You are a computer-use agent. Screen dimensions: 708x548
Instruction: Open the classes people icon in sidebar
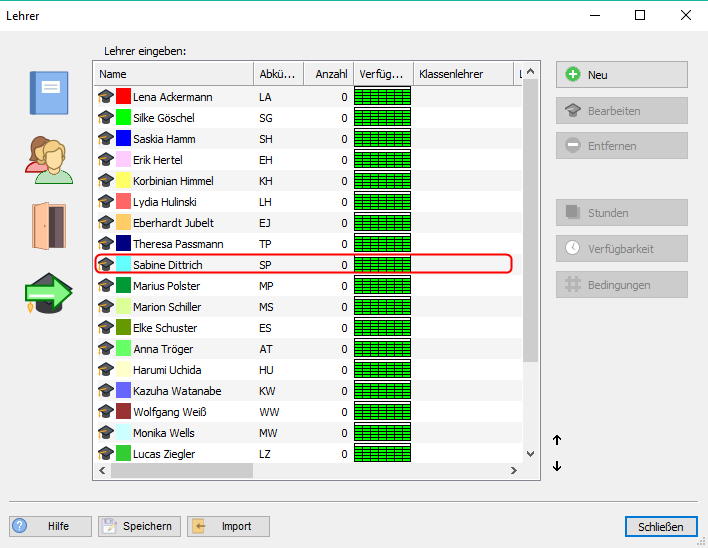49,160
